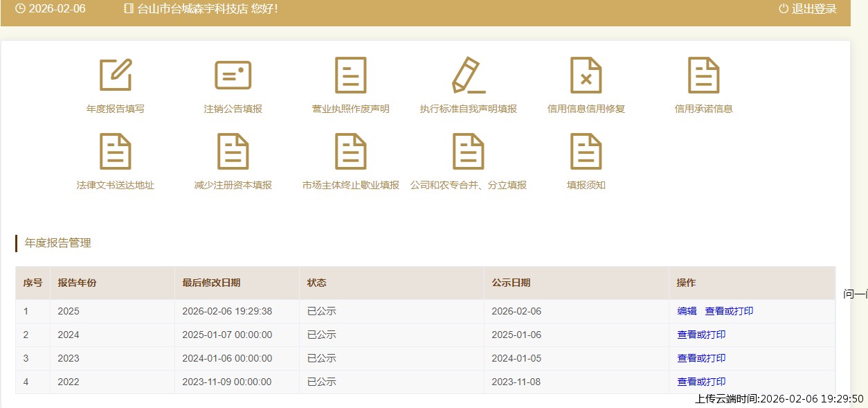Click 公司和农专合并、分立填报 icon
This screenshot has height=408, width=868.
(469, 151)
